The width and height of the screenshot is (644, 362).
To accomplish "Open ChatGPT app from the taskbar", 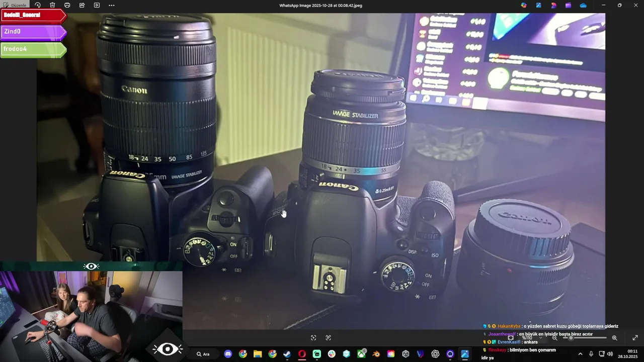I will [x=435, y=354].
